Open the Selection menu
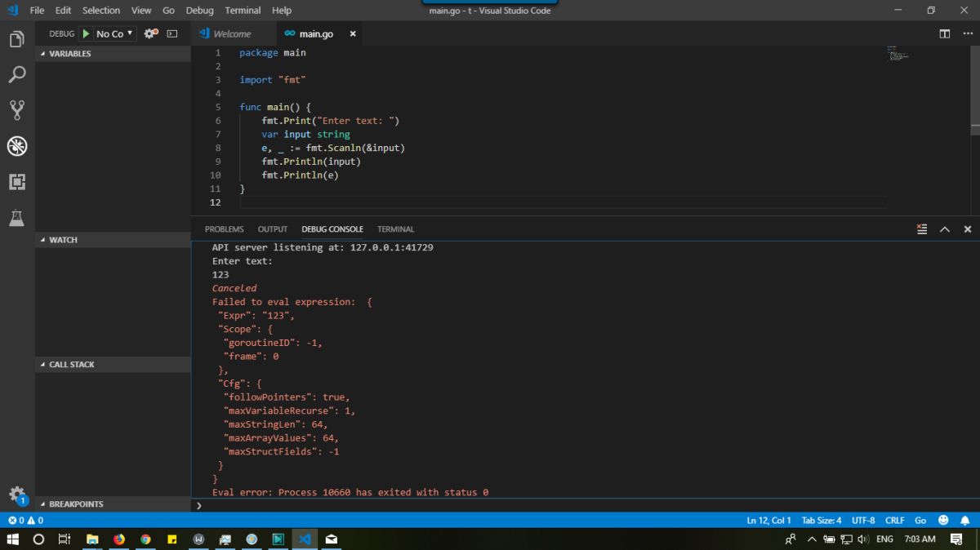Image resolution: width=980 pixels, height=550 pixels. pos(101,11)
